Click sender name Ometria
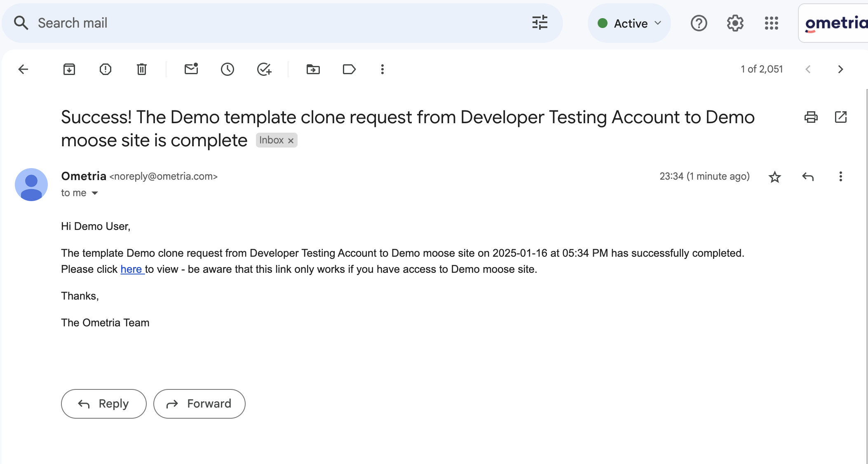The width and height of the screenshot is (868, 464). tap(84, 176)
